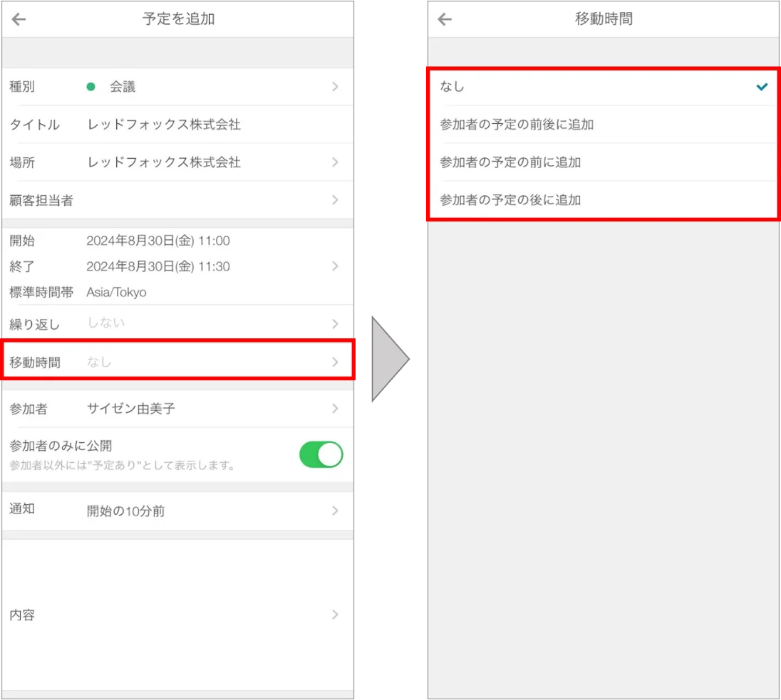This screenshot has height=700, width=781.
Task: Click the blue checkmark beside なし
Action: coord(762,87)
